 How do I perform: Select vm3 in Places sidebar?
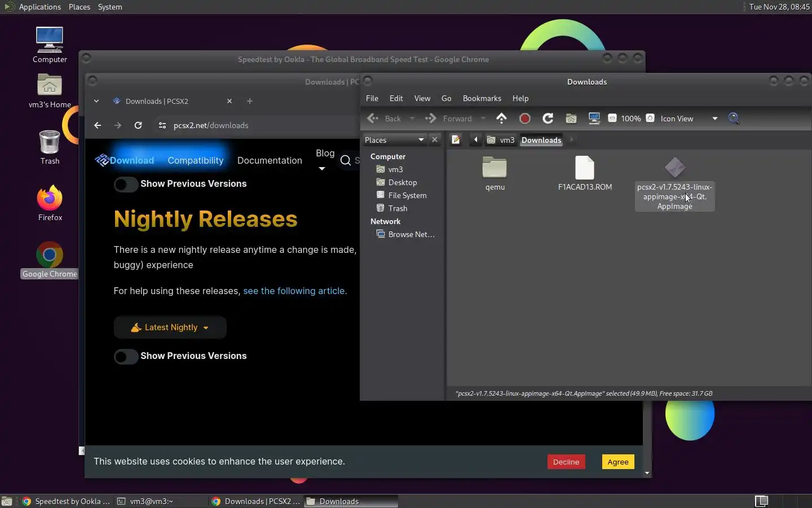click(395, 169)
